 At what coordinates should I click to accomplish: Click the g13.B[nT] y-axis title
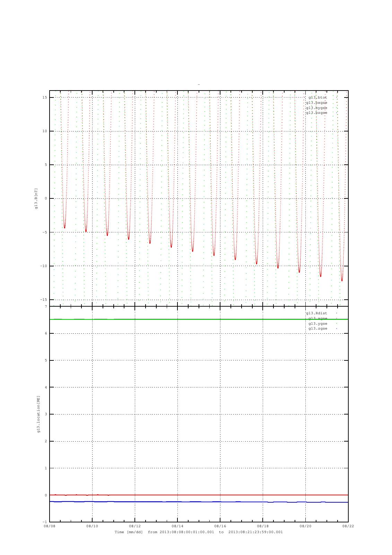(x=36, y=198)
